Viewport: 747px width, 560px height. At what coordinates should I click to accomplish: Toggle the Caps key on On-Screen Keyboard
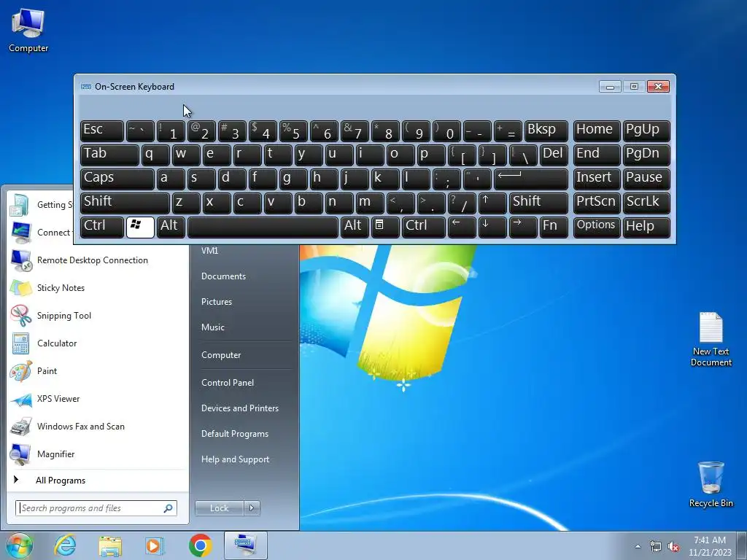point(117,179)
